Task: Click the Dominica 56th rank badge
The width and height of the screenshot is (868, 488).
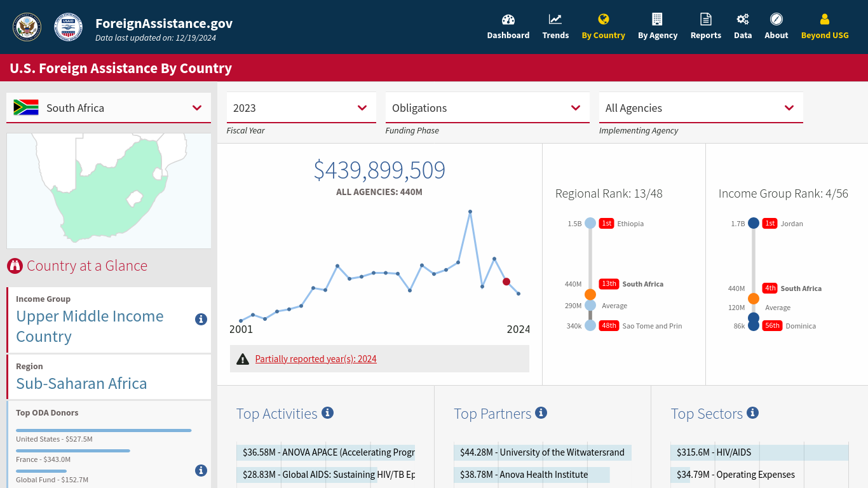Action: [772, 325]
